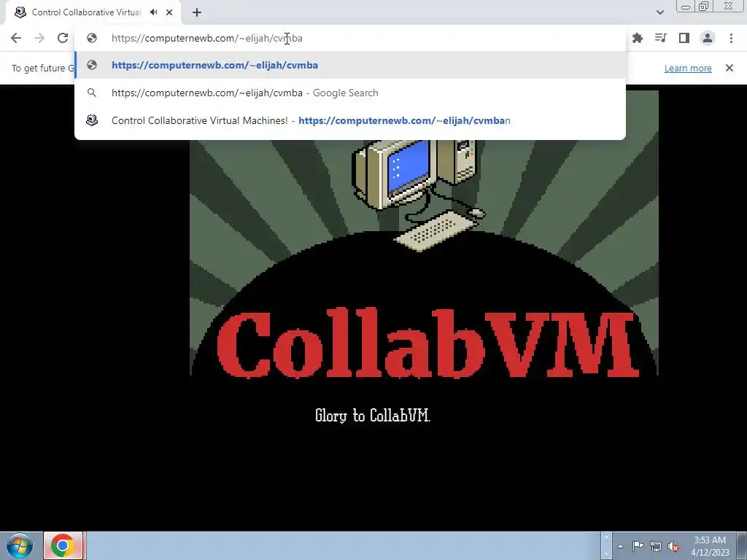Open the tab search dropdown chevron

click(x=659, y=12)
